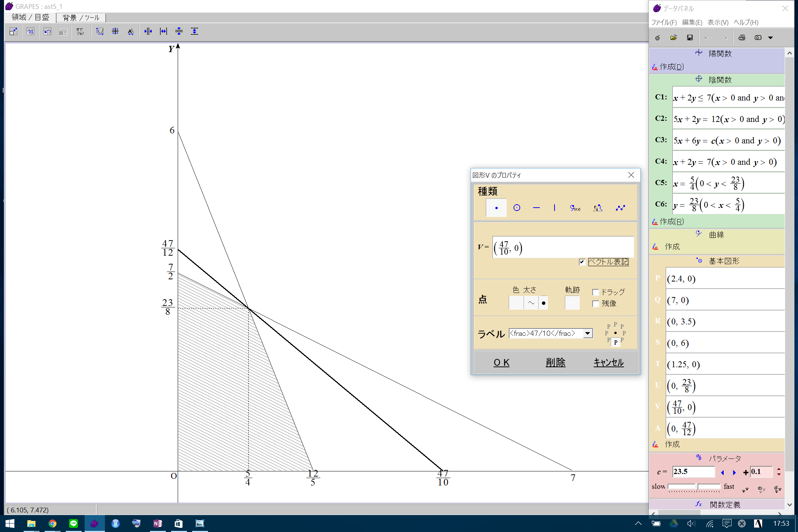Toggle the ベクトル表記 checkbox
This screenshot has height=532, width=798.
(x=582, y=262)
